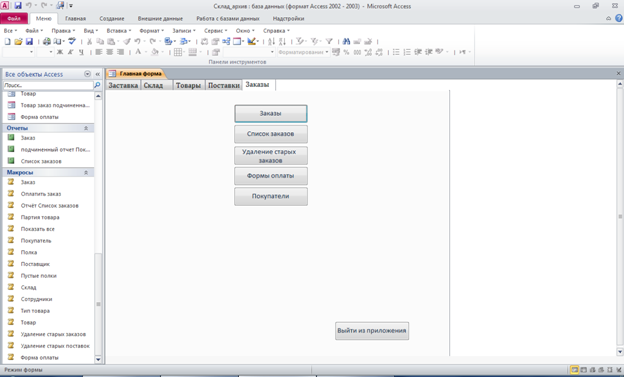Switch to the Надстройки ribbon tab
Screen dimensions: 624x377
[288, 19]
